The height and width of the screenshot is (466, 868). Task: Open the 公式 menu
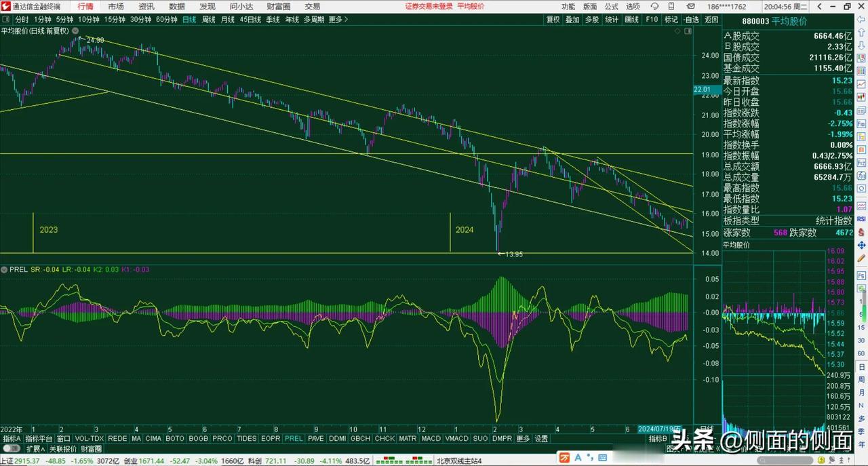click(x=612, y=6)
